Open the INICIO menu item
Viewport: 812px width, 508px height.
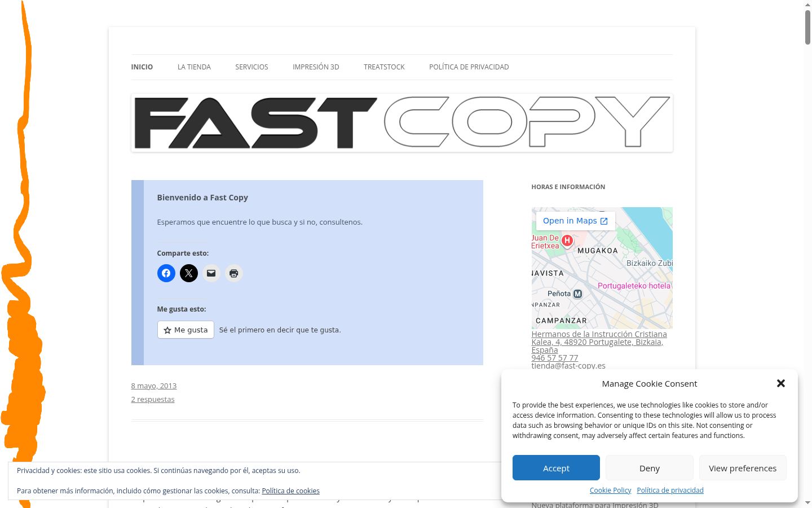142,67
